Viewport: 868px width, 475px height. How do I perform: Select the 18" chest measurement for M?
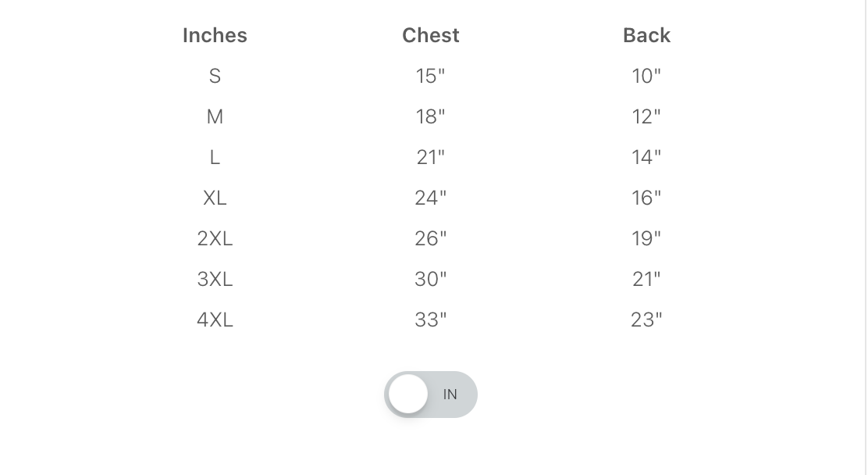[x=431, y=116]
